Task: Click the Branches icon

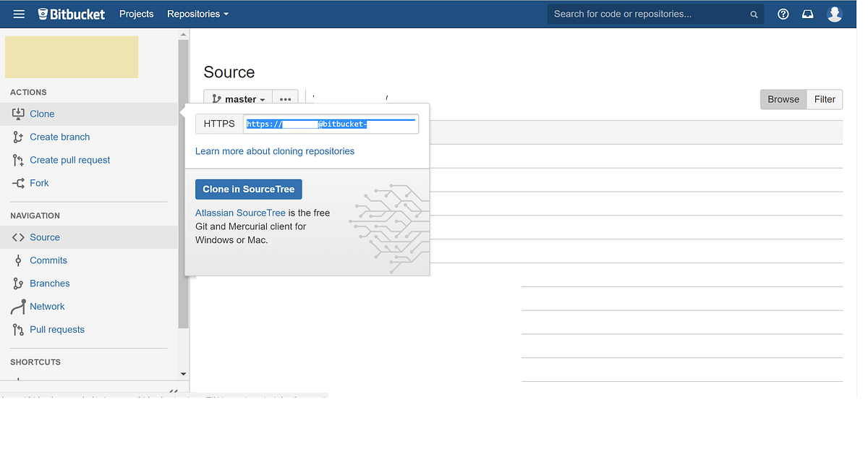Action: pos(18,284)
